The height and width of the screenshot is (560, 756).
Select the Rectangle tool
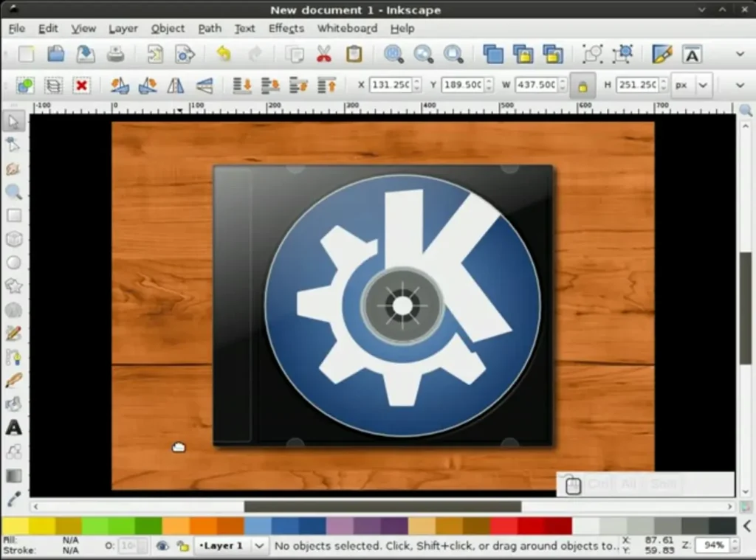(x=13, y=215)
